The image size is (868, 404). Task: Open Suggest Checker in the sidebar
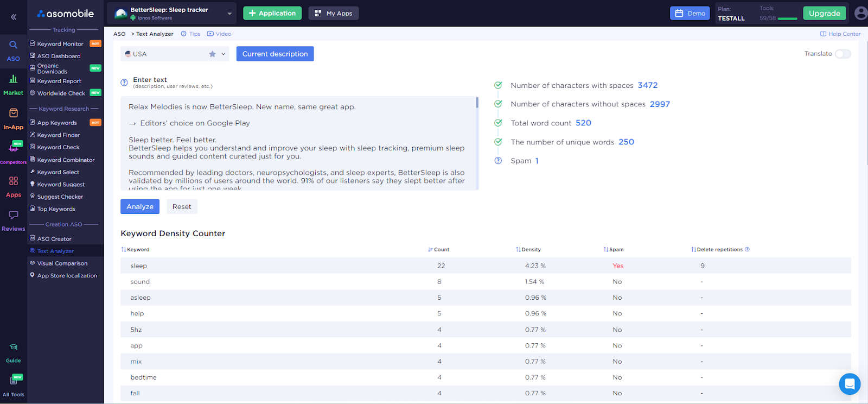pyautogui.click(x=60, y=197)
